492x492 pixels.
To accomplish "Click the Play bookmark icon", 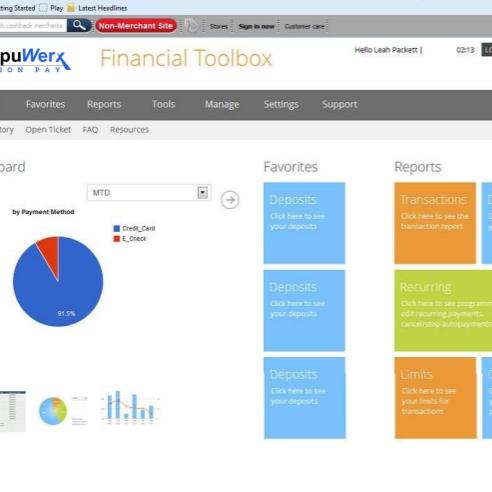I will point(43,8).
